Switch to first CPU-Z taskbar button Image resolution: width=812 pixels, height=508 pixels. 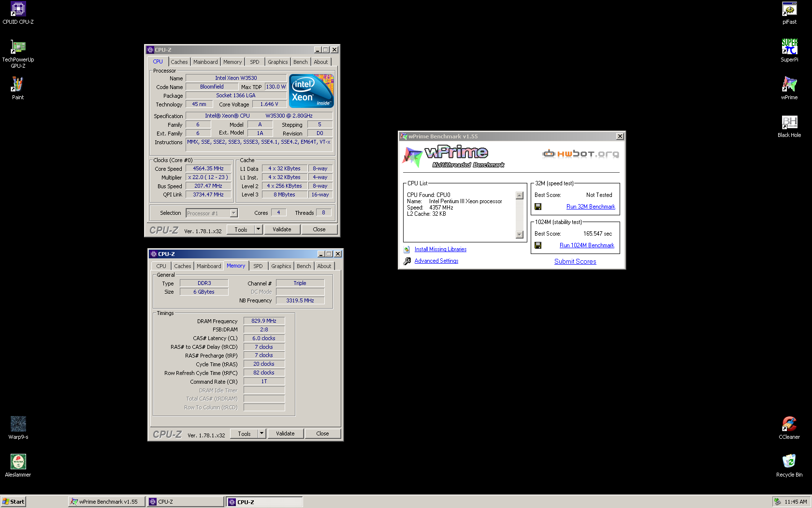(x=186, y=502)
